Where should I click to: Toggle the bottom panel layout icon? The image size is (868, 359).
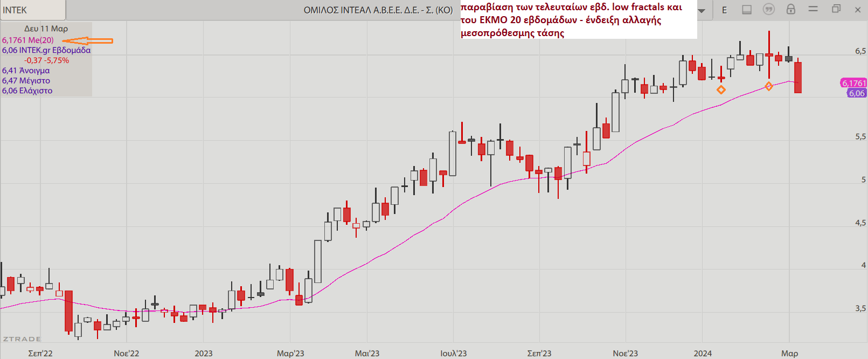point(747,10)
